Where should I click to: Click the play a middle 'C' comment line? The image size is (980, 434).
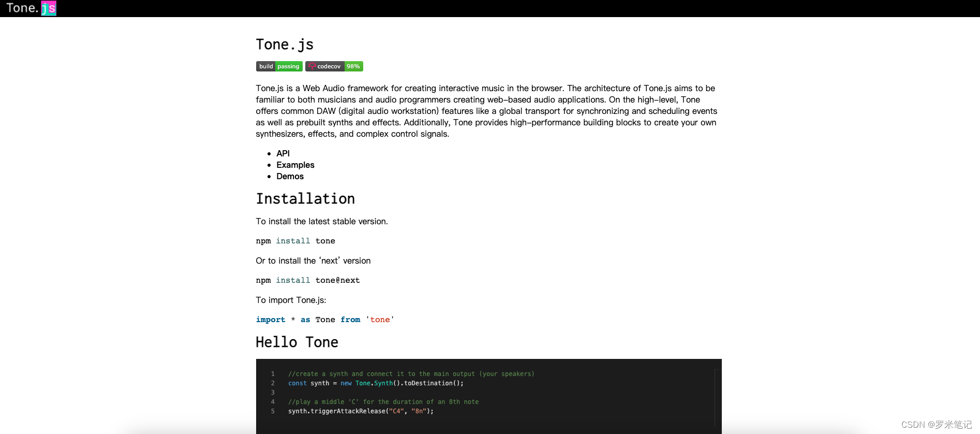point(383,402)
